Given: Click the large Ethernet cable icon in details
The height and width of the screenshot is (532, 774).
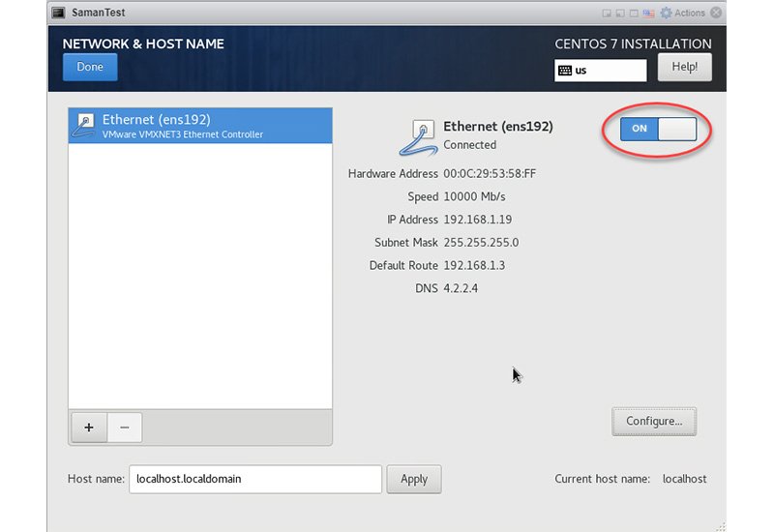Looking at the screenshot, I should pyautogui.click(x=418, y=136).
